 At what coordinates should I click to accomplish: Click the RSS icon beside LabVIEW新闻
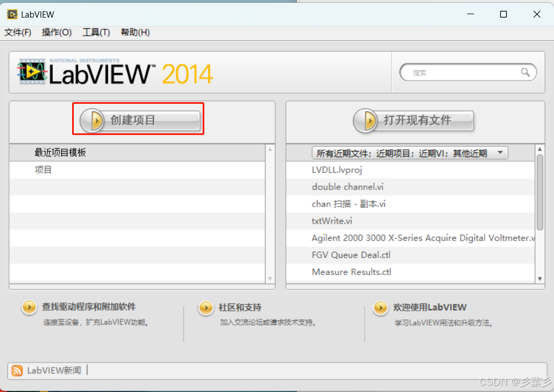click(x=16, y=370)
